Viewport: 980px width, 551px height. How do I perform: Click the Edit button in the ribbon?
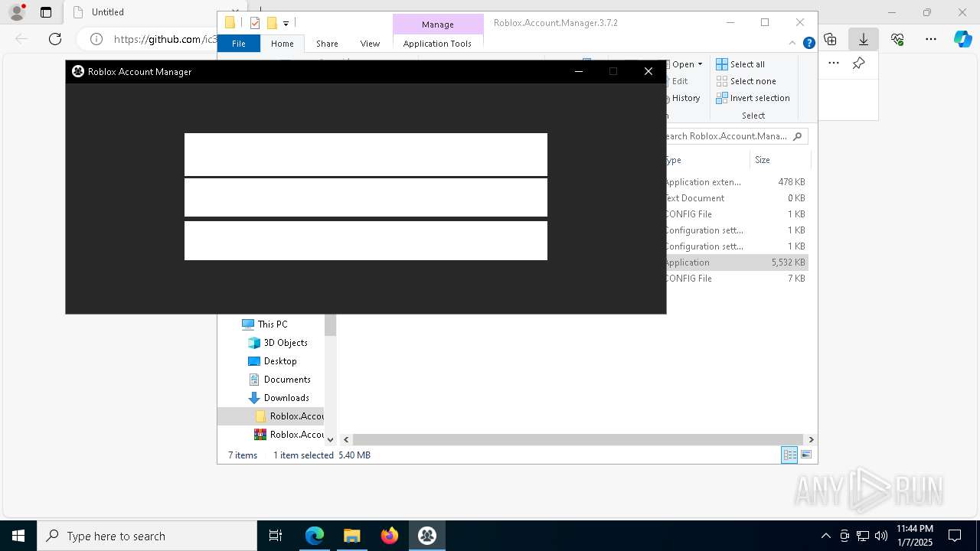click(678, 81)
